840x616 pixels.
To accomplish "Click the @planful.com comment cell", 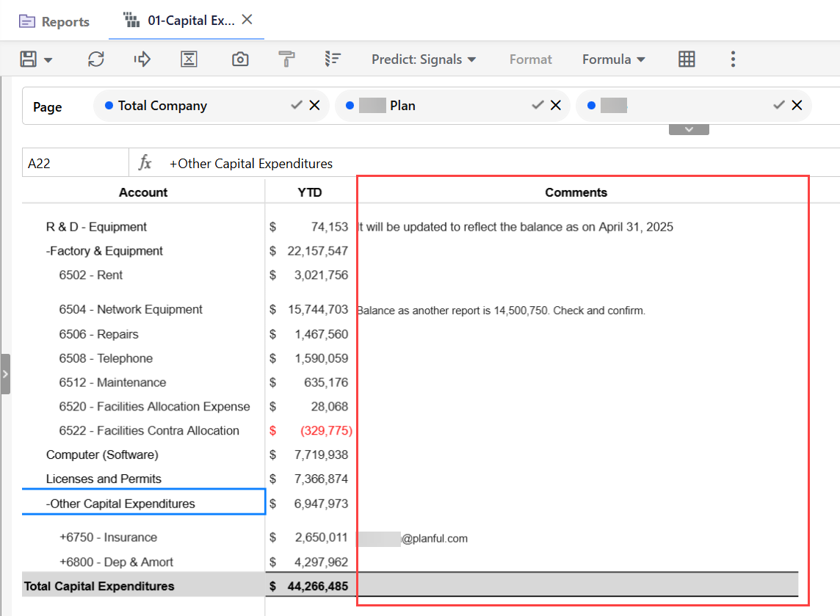I will [413, 538].
